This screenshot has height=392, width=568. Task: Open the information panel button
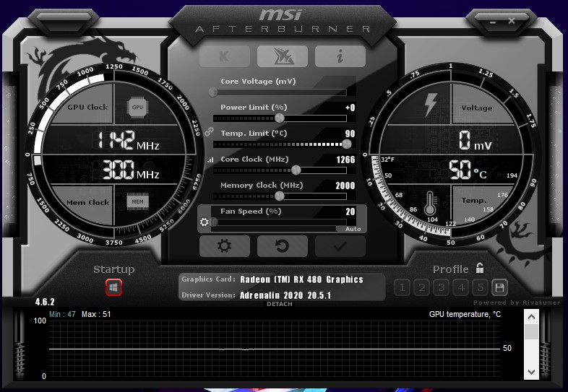[x=340, y=56]
